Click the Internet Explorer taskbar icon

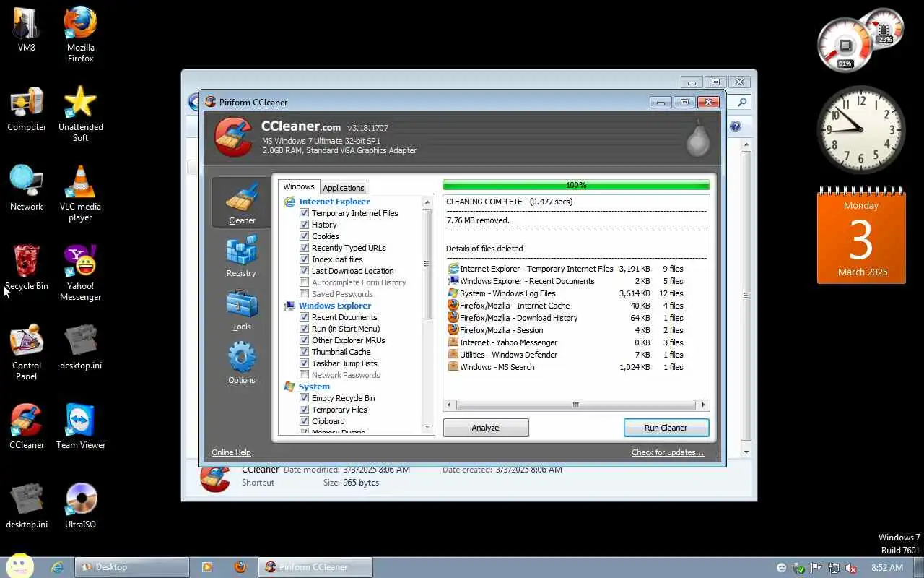tap(57, 567)
